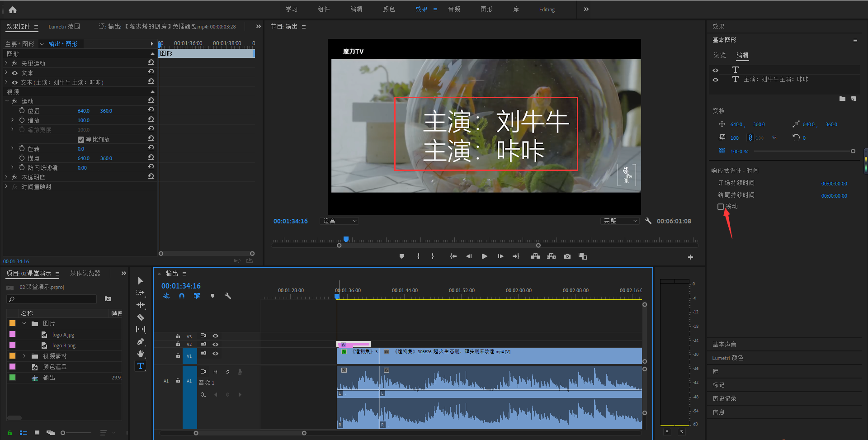Add a marker in the program monitor
The image size is (868, 440).
tap(401, 256)
